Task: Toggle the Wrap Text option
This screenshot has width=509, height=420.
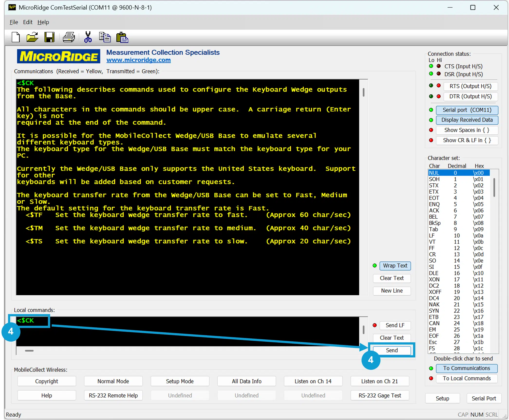Action: [x=395, y=266]
